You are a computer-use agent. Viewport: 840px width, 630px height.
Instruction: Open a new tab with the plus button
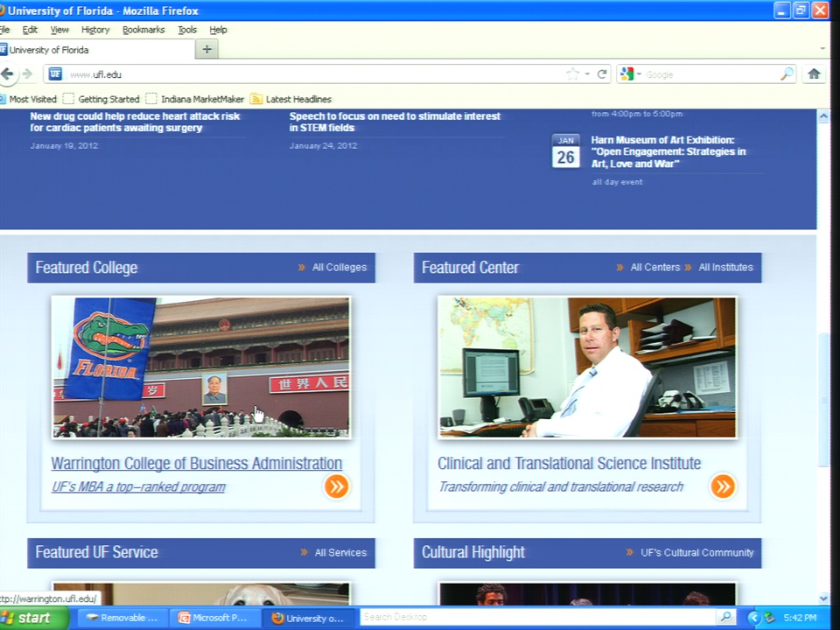(x=207, y=50)
